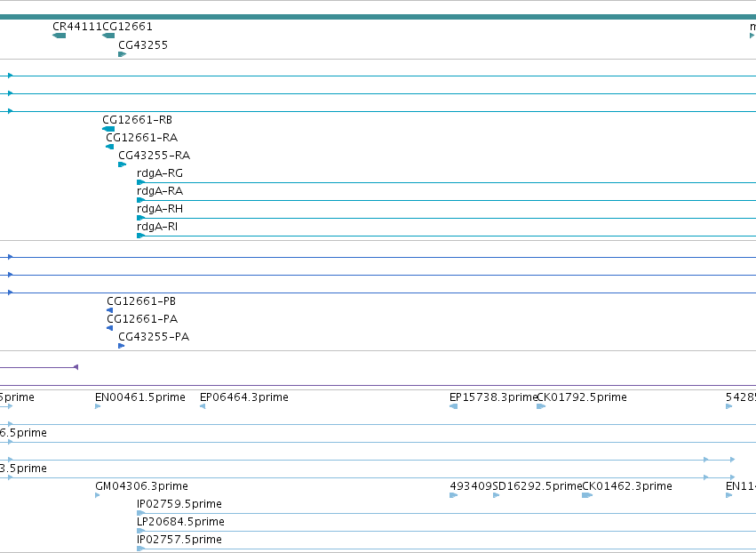The height and width of the screenshot is (553, 756).
Task: Click the SD16292.5prime EST arrow
Action: click(x=496, y=495)
